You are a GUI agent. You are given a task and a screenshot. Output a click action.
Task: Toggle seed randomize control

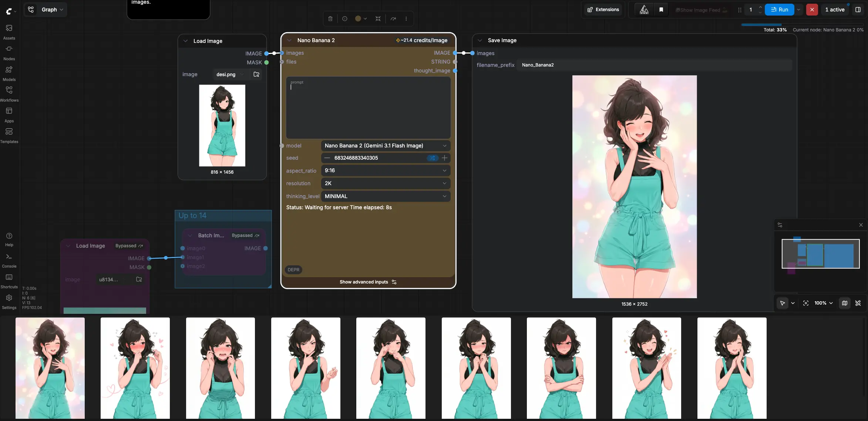tap(433, 158)
